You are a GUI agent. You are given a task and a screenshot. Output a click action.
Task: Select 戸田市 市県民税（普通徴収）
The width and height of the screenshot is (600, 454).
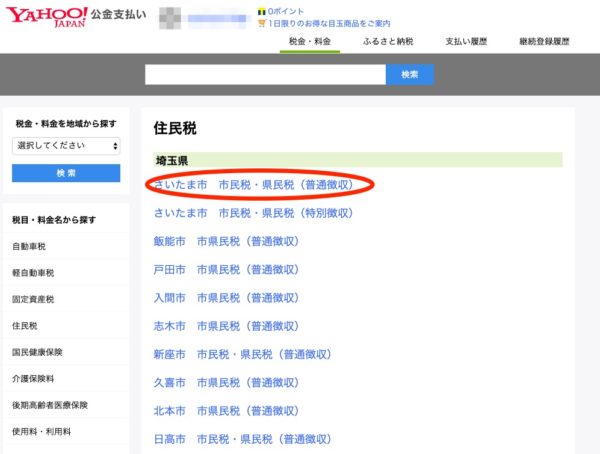226,270
